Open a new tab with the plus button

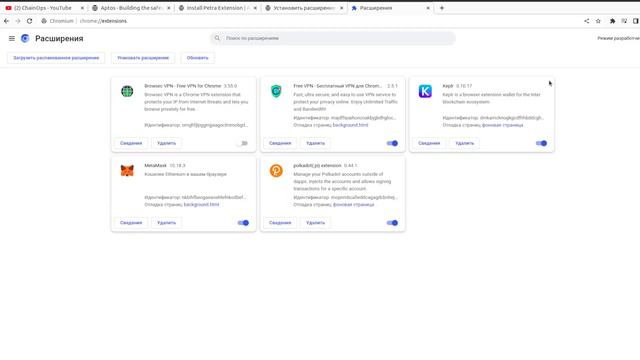coord(442,8)
